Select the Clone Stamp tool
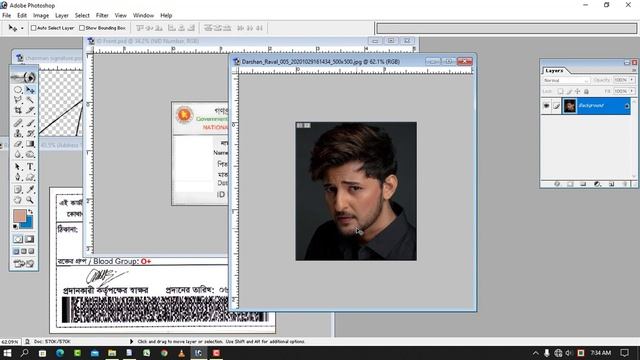Image resolution: width=640 pixels, height=360 pixels. point(18,133)
